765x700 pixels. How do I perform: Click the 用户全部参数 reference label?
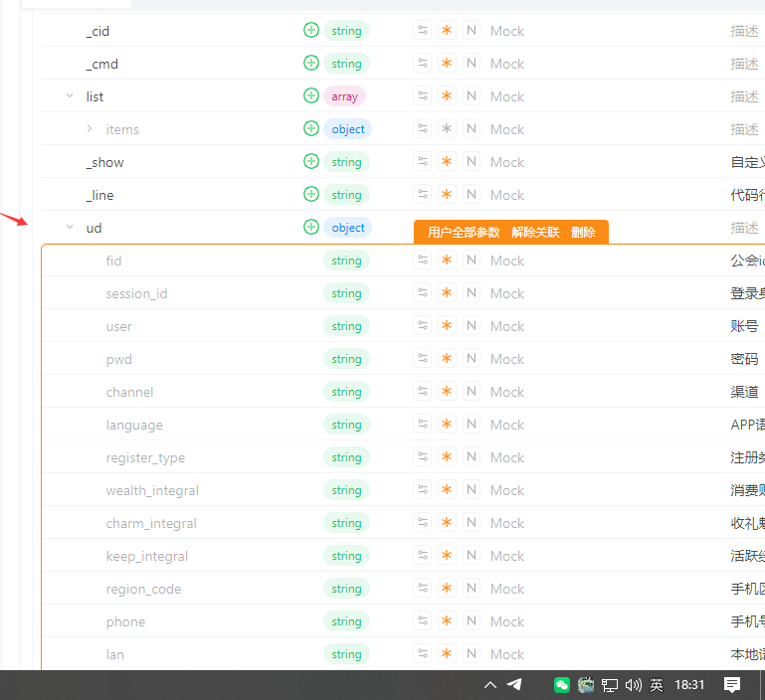[x=464, y=233]
